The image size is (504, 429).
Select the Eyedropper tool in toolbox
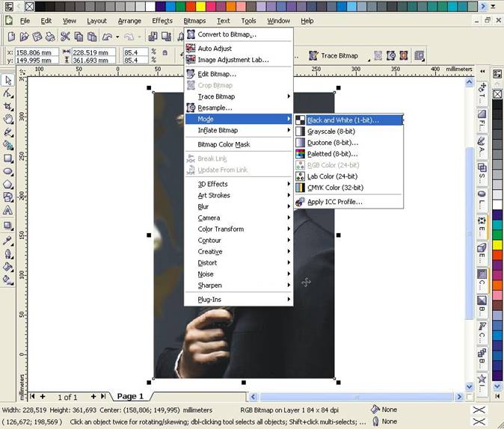tap(7, 241)
